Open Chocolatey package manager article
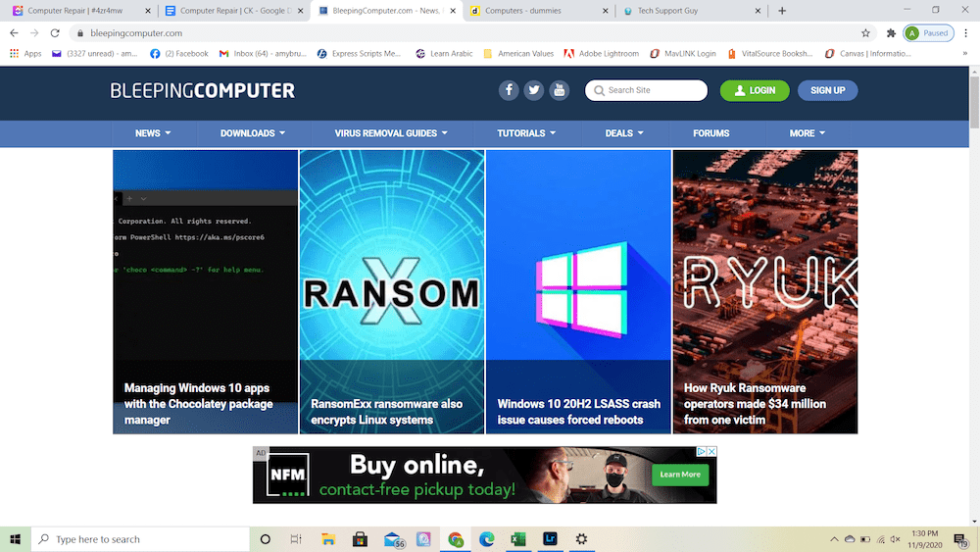Viewport: 980px width, 552px height. tap(205, 292)
